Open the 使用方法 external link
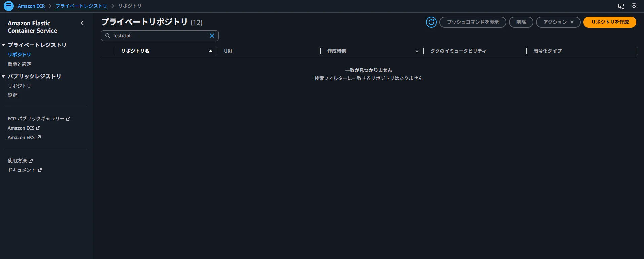 click(20, 161)
